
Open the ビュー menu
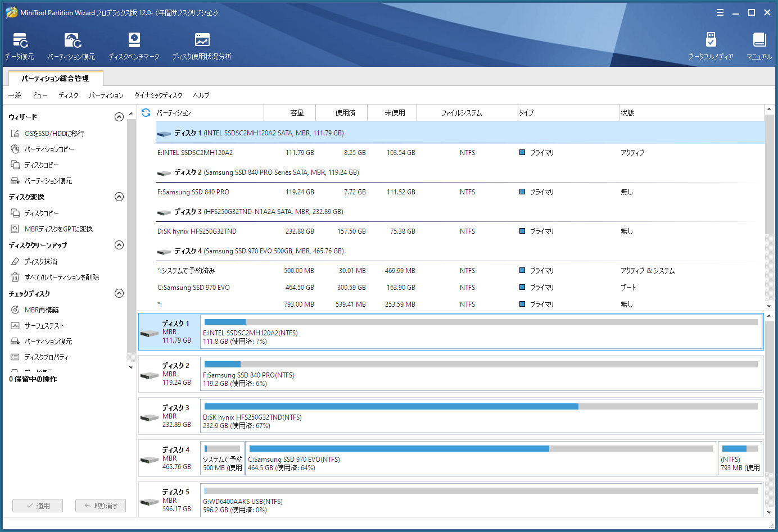40,96
